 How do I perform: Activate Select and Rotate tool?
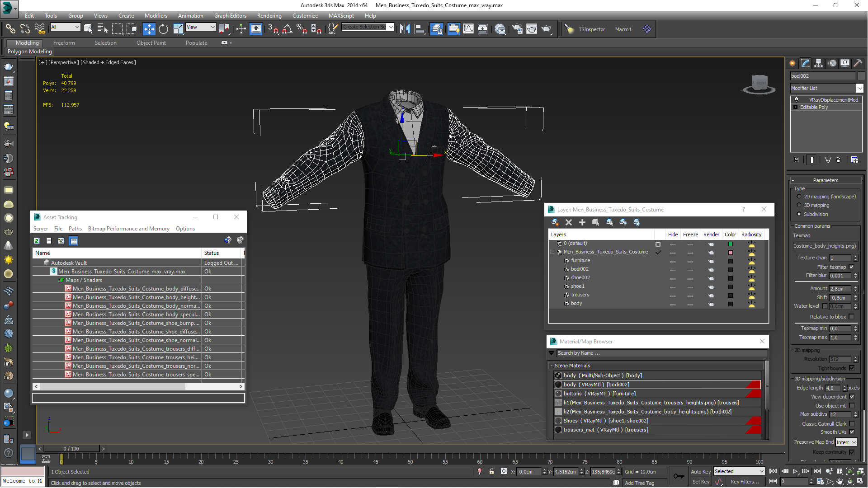tap(163, 29)
